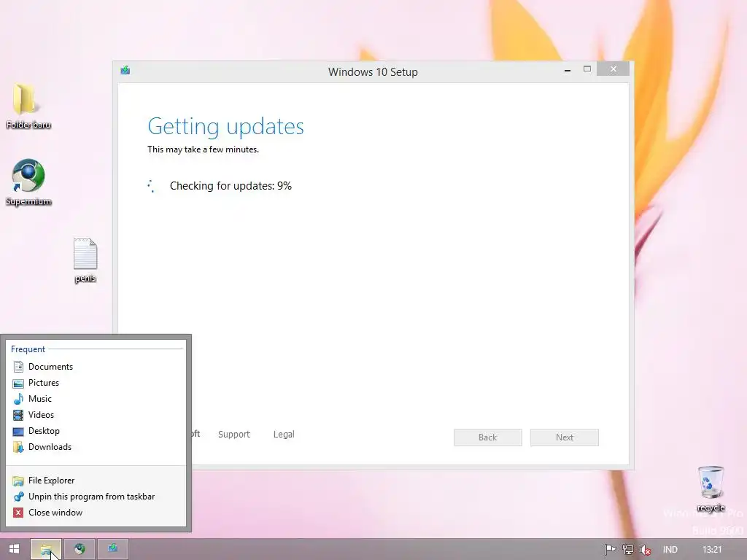747x560 pixels.
Task: Change the IND input language indicator
Action: [670, 550]
